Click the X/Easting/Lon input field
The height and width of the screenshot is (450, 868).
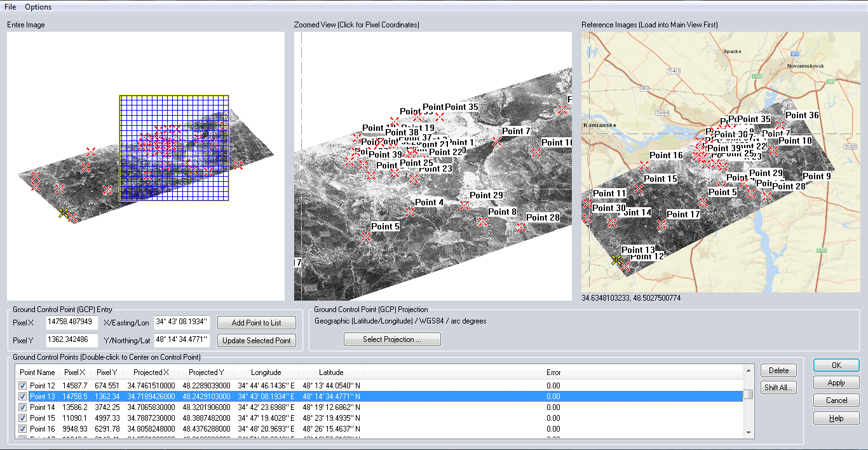pyautogui.click(x=182, y=322)
